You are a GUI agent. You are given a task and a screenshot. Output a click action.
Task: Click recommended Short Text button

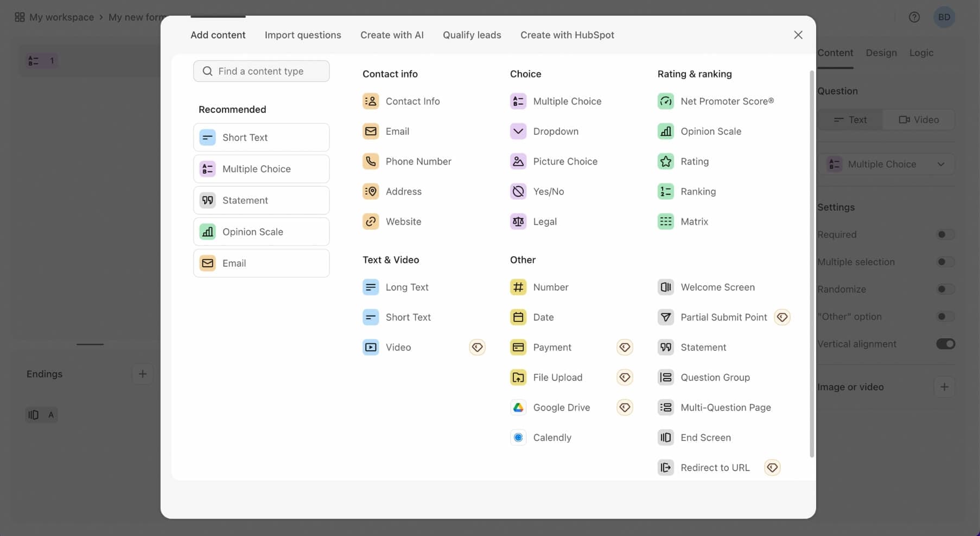pyautogui.click(x=261, y=137)
